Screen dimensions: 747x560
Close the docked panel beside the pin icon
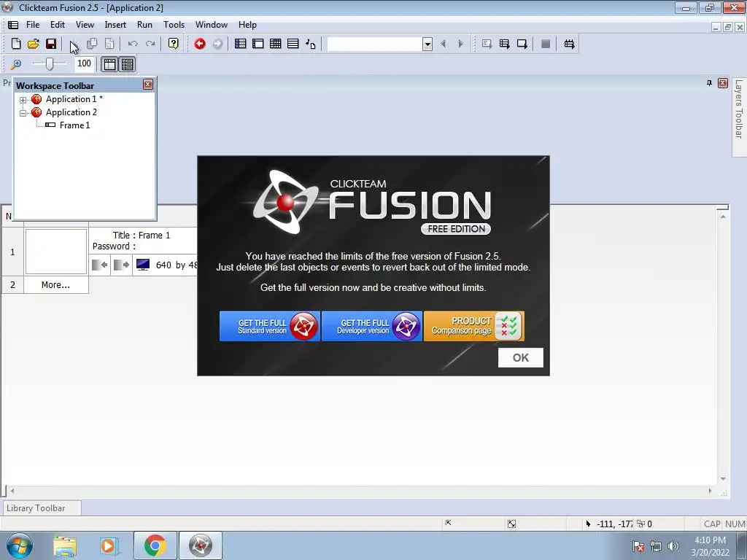[723, 83]
